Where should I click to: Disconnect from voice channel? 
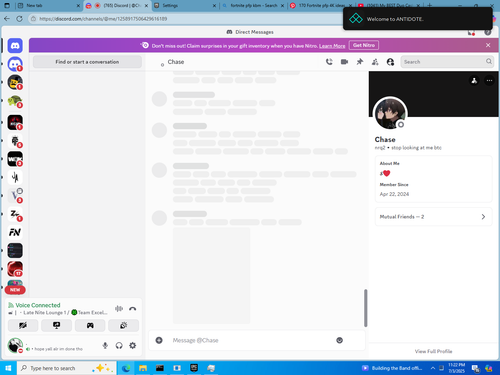(133, 309)
